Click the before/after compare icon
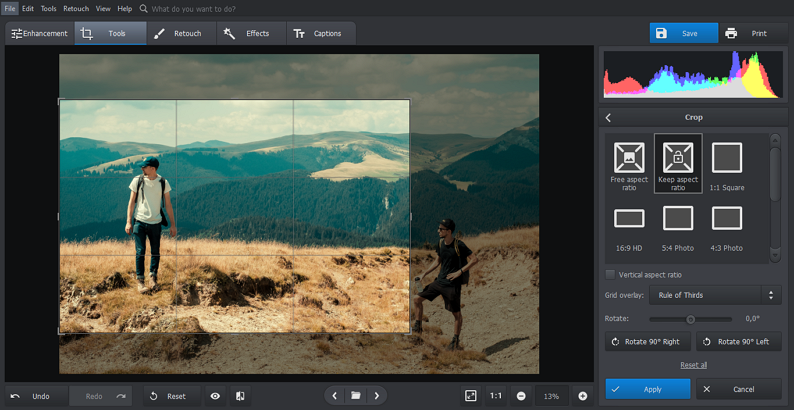 click(240, 396)
